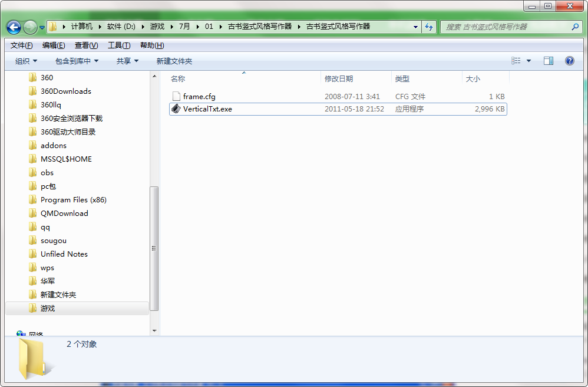Click the 2,996 KB size cell
This screenshot has width=588, height=387.
(490, 109)
